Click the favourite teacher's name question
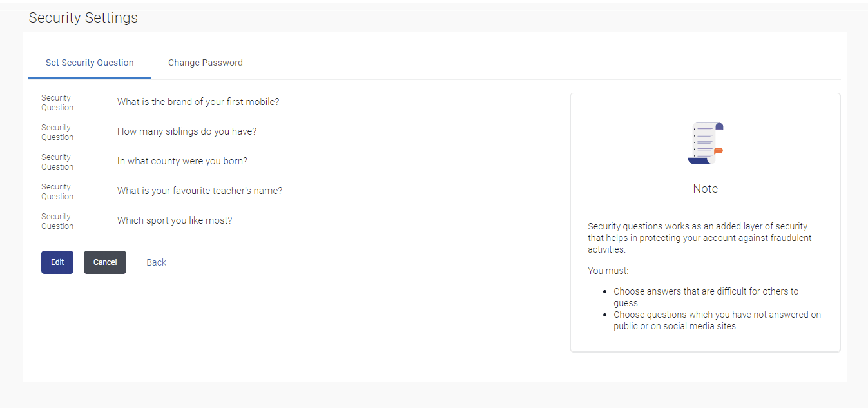Screen dimensions: 868x408 tap(200, 191)
